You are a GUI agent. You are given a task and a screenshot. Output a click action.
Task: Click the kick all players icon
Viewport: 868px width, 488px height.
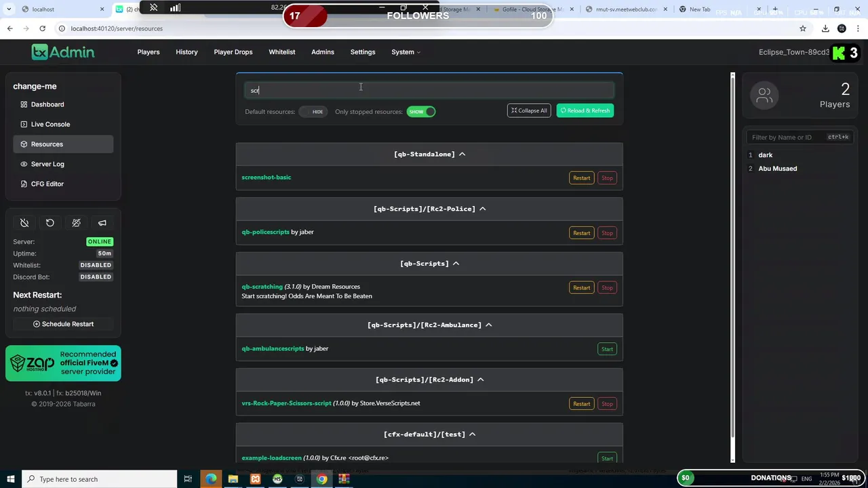coord(76,223)
